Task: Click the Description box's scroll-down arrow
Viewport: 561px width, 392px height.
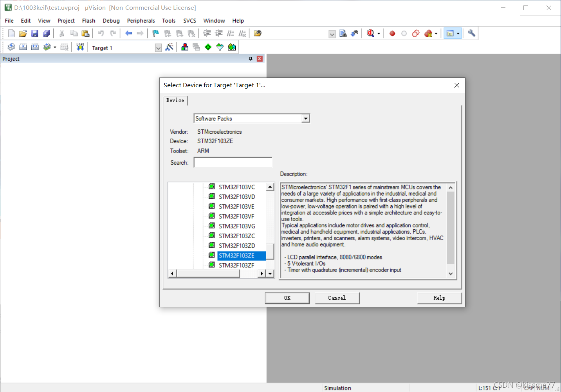Action: [x=451, y=274]
